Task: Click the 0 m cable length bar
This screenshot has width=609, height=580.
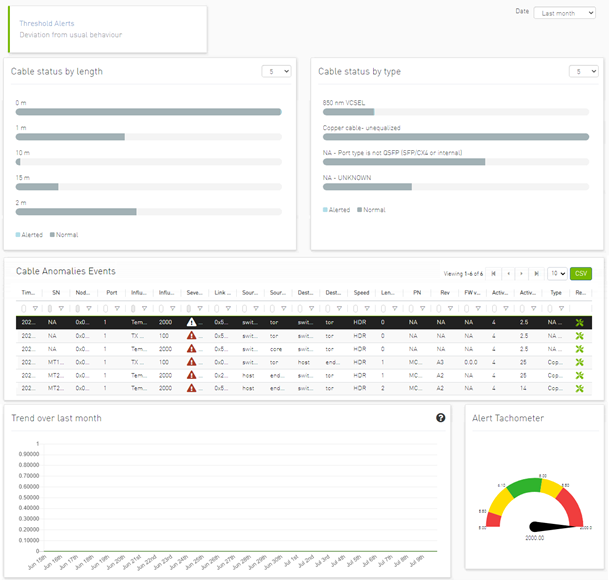Action: pyautogui.click(x=148, y=112)
